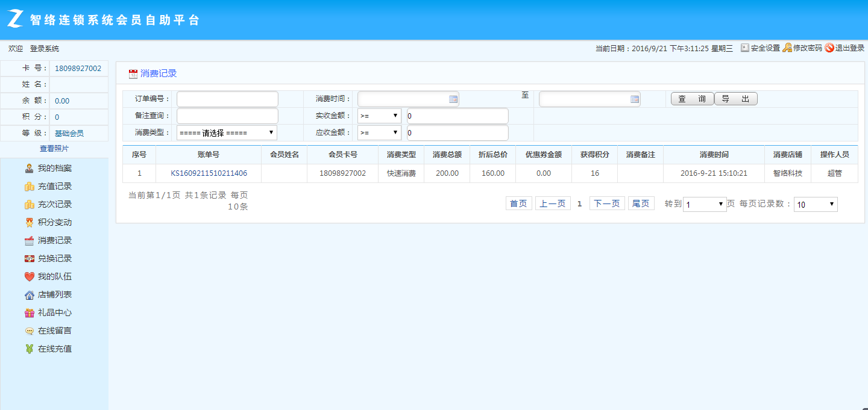Click the 实收金额 value field
Viewport: 868px width, 410px height.
point(458,116)
